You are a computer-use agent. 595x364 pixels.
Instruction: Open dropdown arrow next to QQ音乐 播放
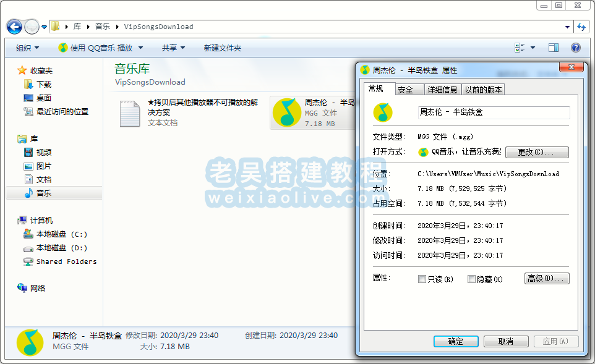click(x=141, y=48)
